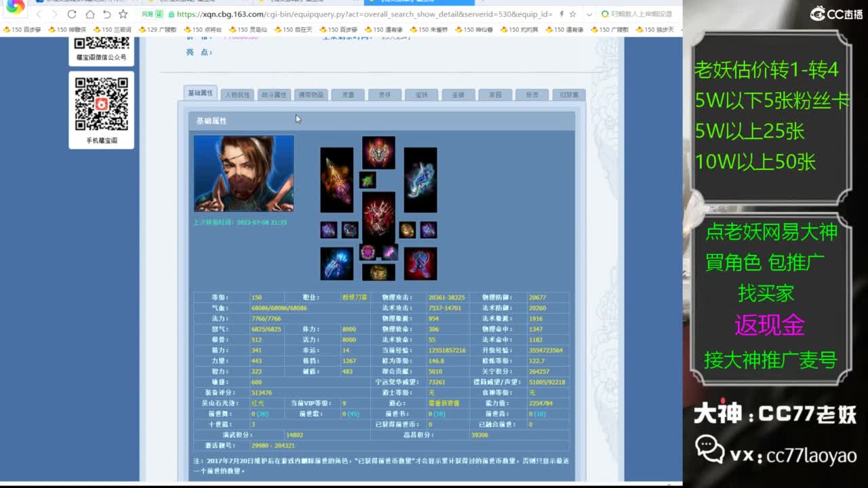Click the browser forward arrow
This screenshot has width=868, height=488.
coord(54,14)
